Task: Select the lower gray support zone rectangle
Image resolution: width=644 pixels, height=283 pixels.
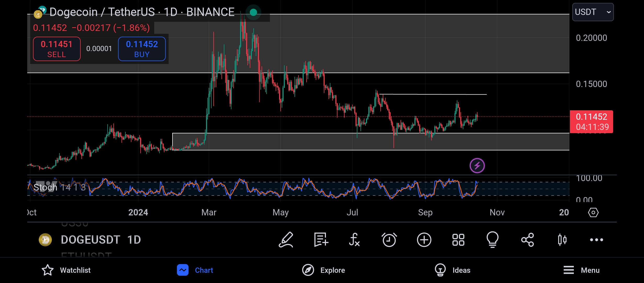Action: (x=371, y=141)
